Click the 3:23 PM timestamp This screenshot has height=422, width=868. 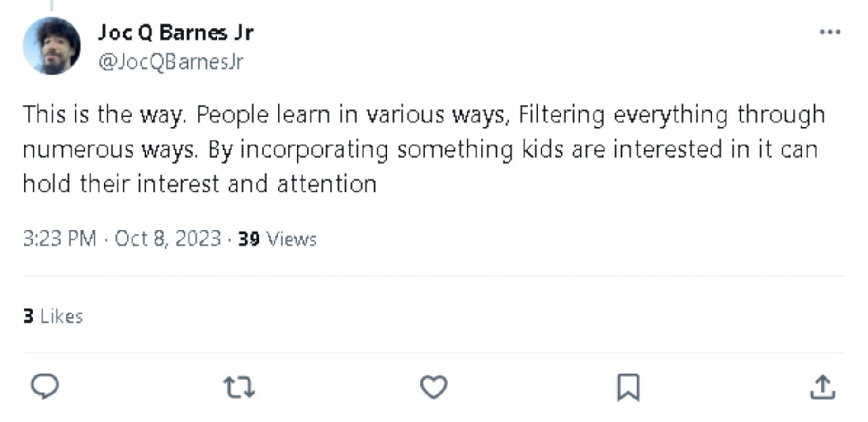pyautogui.click(x=60, y=239)
